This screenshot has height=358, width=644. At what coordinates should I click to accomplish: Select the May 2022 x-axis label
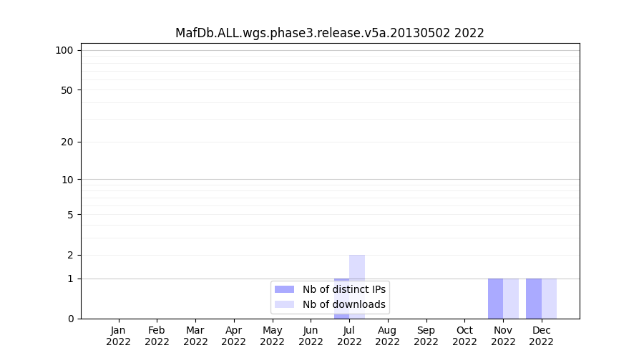pyautogui.click(x=272, y=336)
